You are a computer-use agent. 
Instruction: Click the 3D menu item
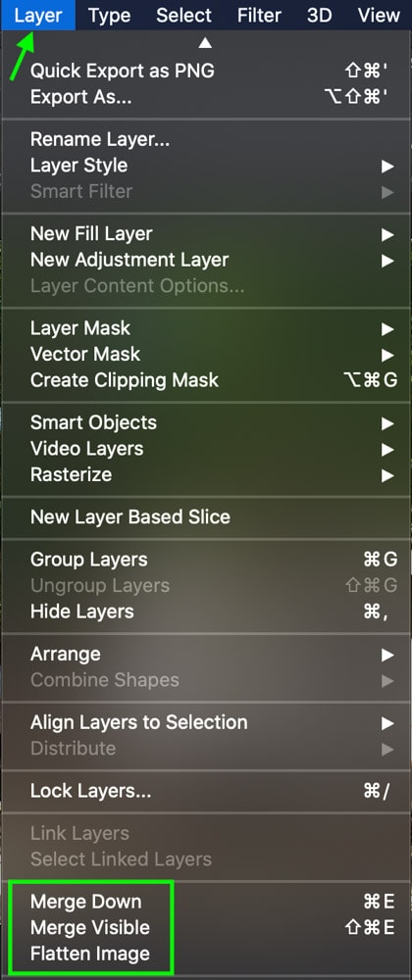pos(320,15)
